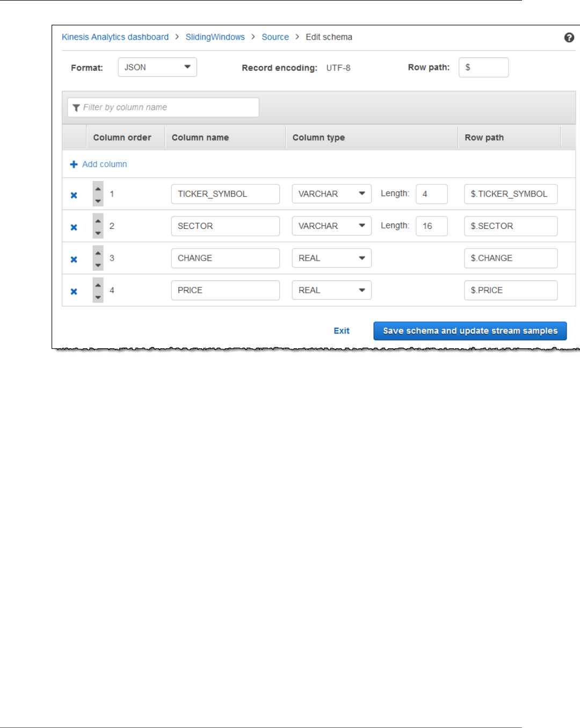Delete the PRICE column row
The image size is (580, 728).
point(74,292)
